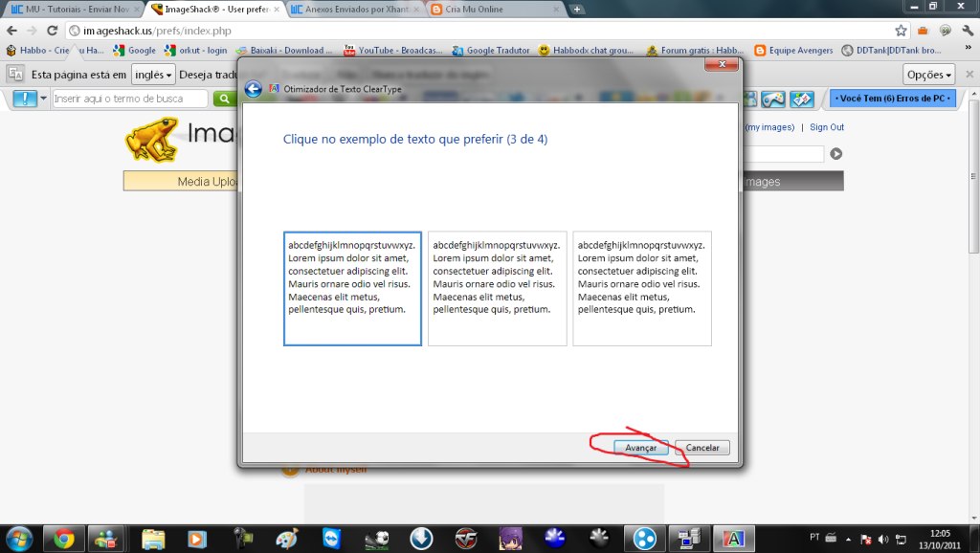This screenshot has width=980, height=553.
Task: Expand the Opções dropdown in translate bar
Action: 929,75
